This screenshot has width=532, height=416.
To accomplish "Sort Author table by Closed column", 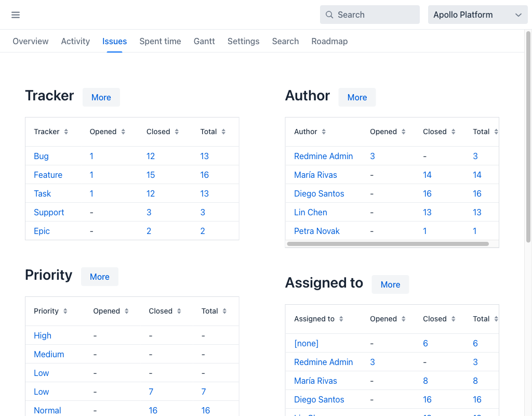I will (439, 132).
